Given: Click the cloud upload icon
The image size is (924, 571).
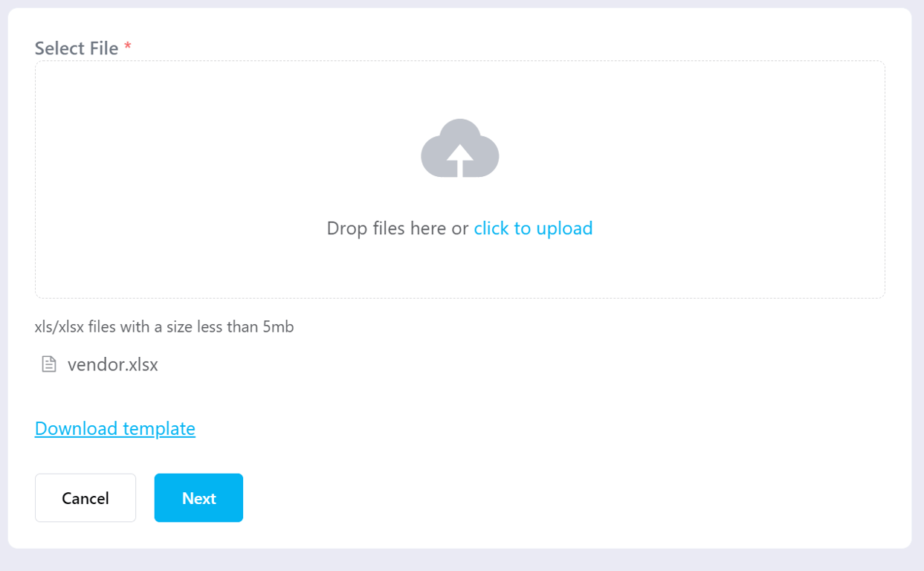Looking at the screenshot, I should pyautogui.click(x=459, y=148).
